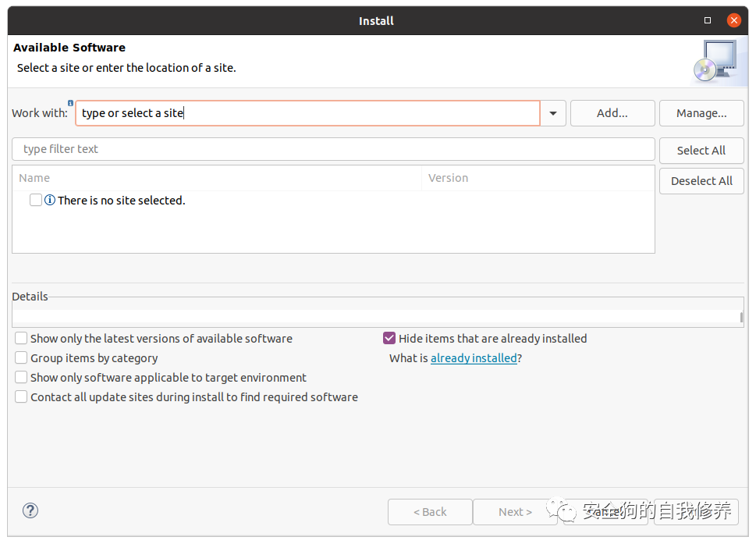Click the Select All button
The width and height of the screenshot is (756, 544).
[701, 151]
